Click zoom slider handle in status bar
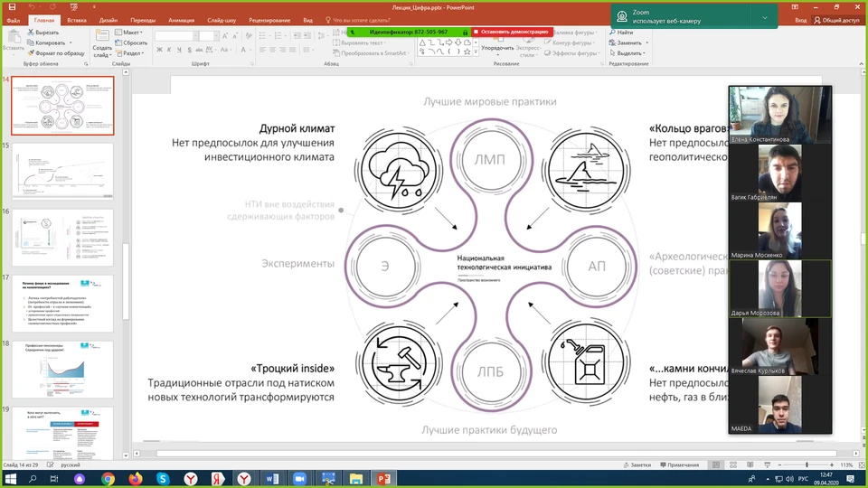This screenshot has height=488, width=868. (807, 465)
